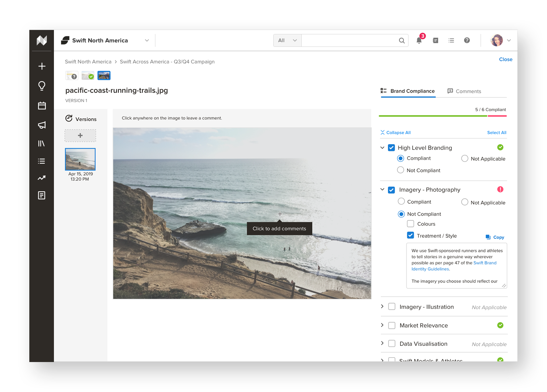Click the Copy icon beside Treatment / Style

[x=488, y=237]
